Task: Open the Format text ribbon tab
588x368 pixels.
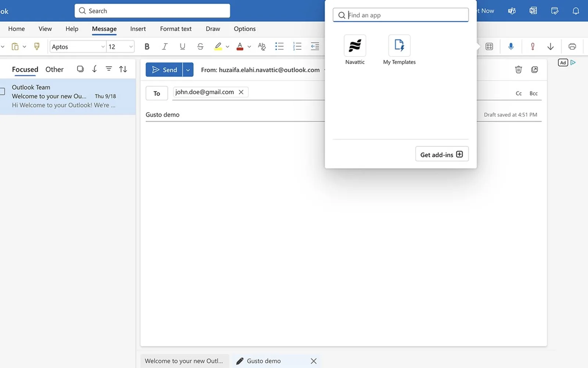Action: pyautogui.click(x=176, y=29)
